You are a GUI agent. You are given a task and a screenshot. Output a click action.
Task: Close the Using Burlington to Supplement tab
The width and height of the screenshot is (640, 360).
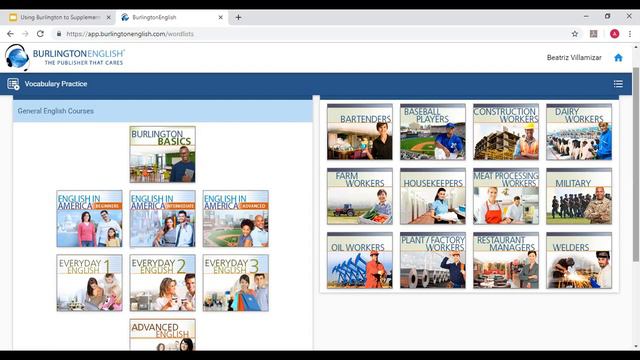109,18
